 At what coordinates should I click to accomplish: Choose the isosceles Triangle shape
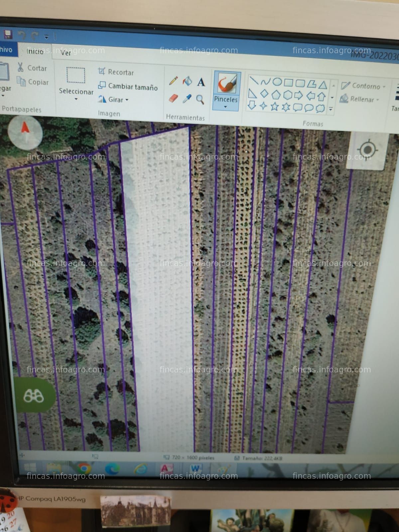click(323, 85)
